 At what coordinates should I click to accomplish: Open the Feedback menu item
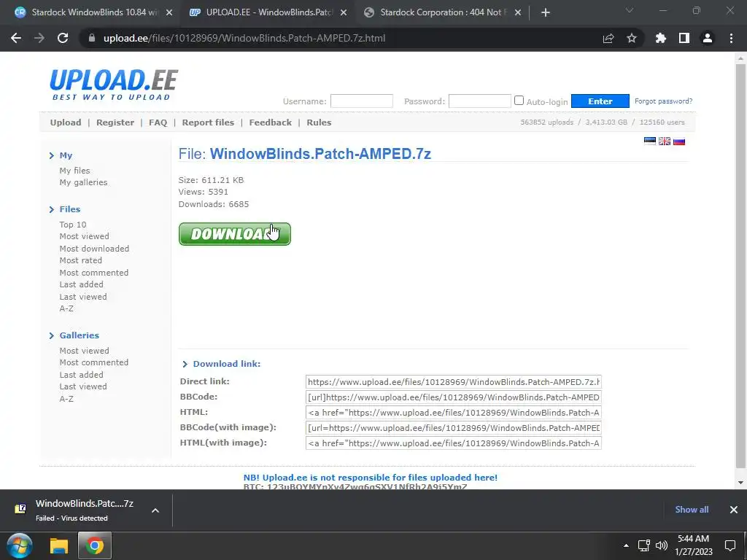(270, 122)
